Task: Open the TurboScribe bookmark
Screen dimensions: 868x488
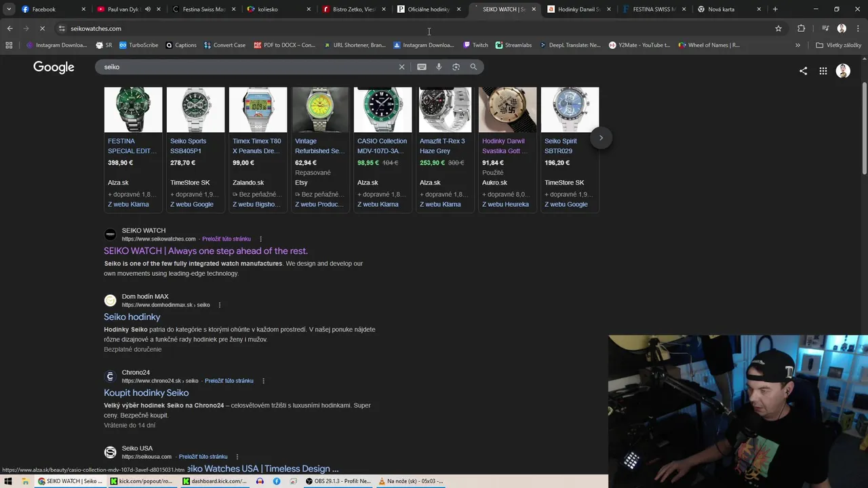Action: (139, 45)
